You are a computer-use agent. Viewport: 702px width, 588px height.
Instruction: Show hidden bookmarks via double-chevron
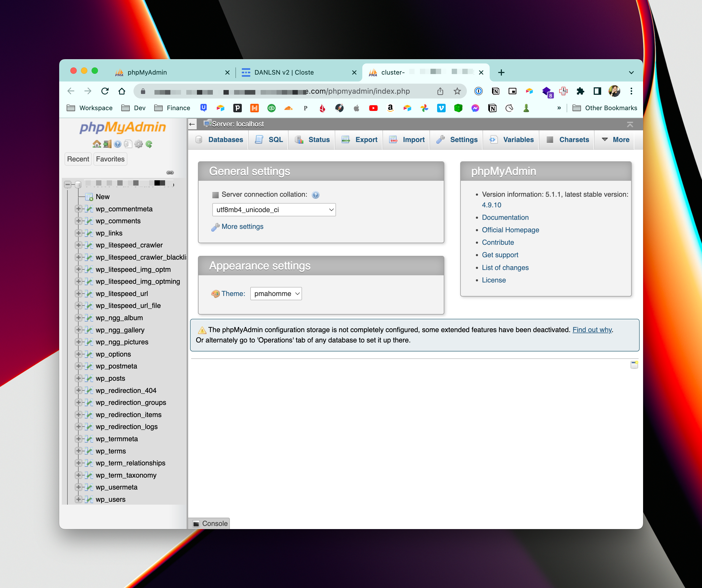[x=559, y=108]
